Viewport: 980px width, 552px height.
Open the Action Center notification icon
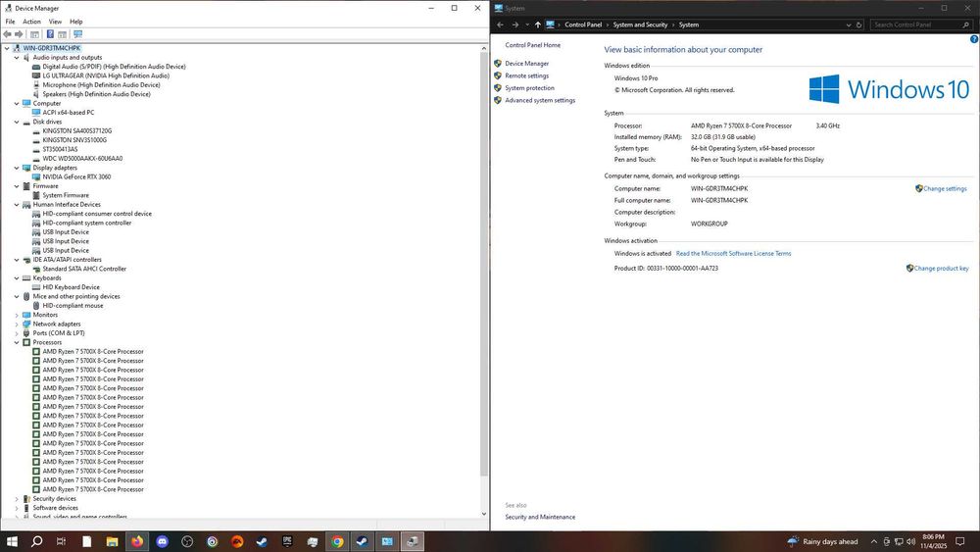tap(960, 541)
